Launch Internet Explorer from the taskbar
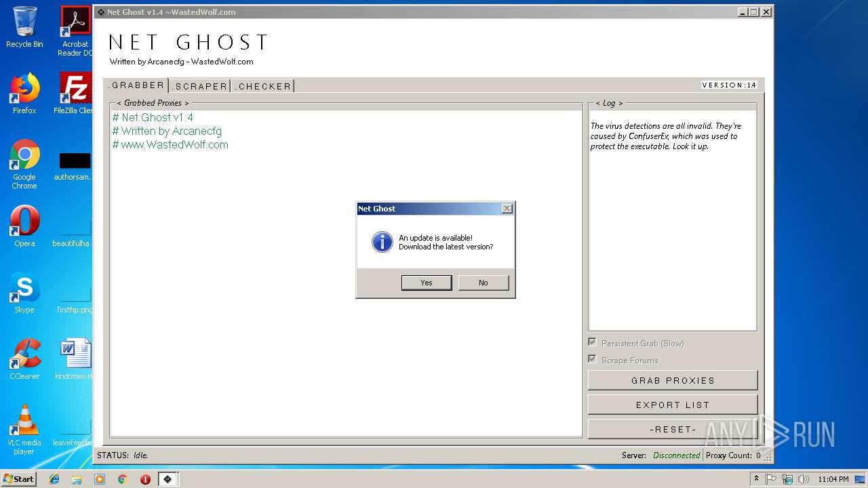 [54, 479]
